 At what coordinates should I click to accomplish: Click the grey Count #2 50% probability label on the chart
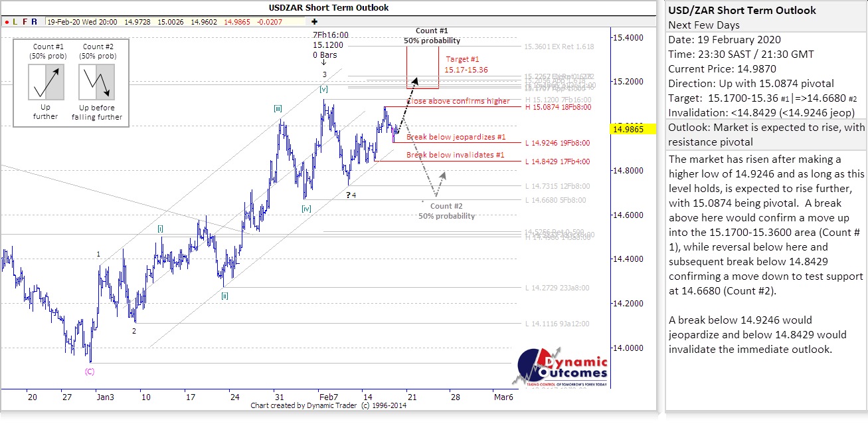tap(446, 211)
